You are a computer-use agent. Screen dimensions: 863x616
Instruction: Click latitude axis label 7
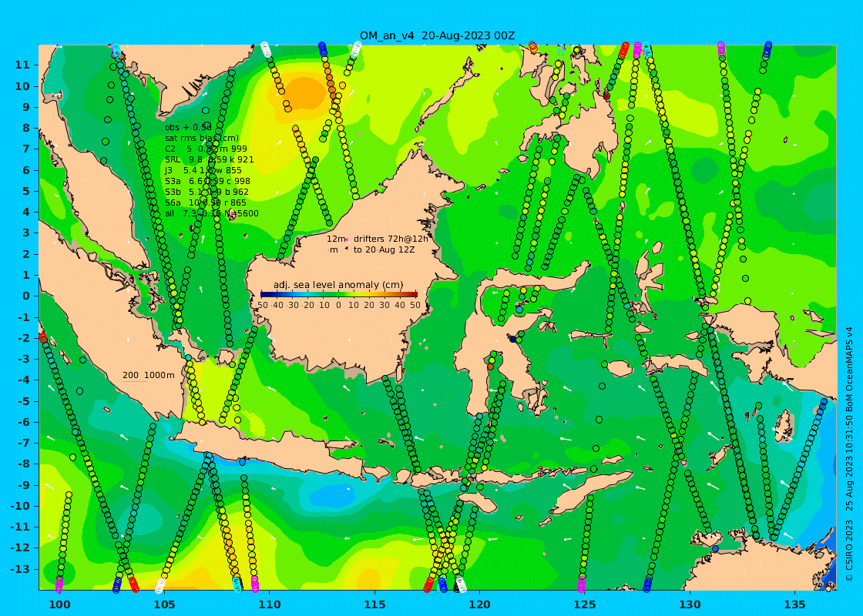tap(26, 149)
